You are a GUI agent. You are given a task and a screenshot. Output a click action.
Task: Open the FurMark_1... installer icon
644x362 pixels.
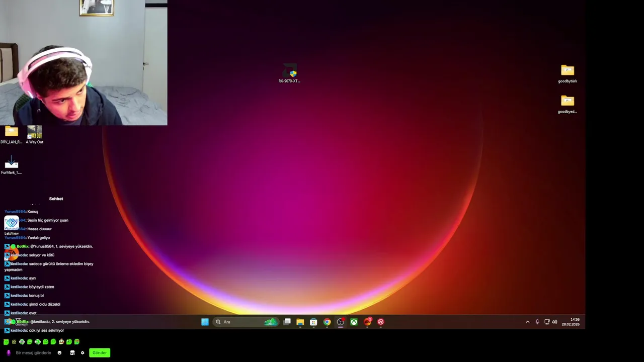(11, 166)
